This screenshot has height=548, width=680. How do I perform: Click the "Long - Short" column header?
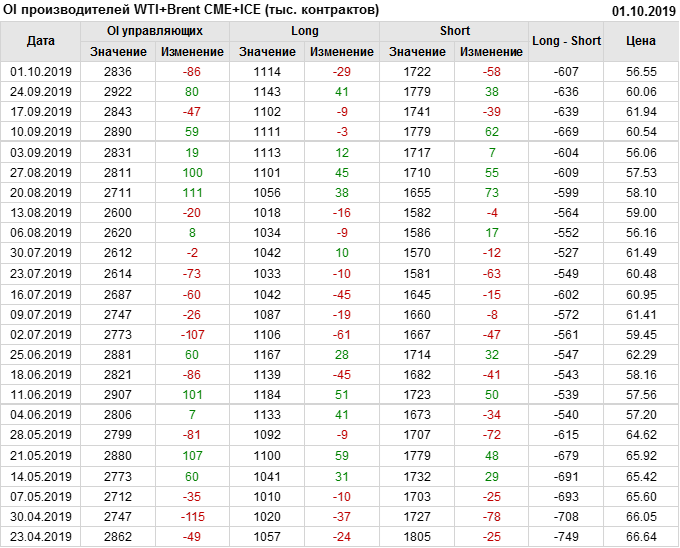click(567, 41)
